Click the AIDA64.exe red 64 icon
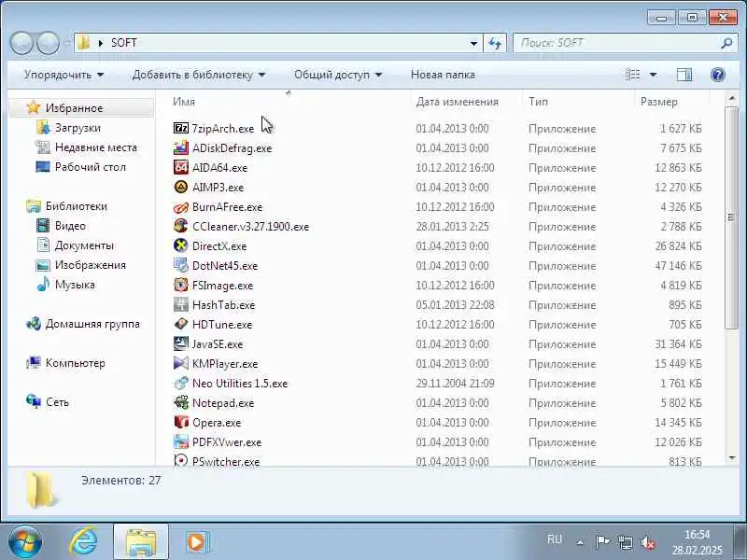The height and width of the screenshot is (560, 747). [x=180, y=167]
